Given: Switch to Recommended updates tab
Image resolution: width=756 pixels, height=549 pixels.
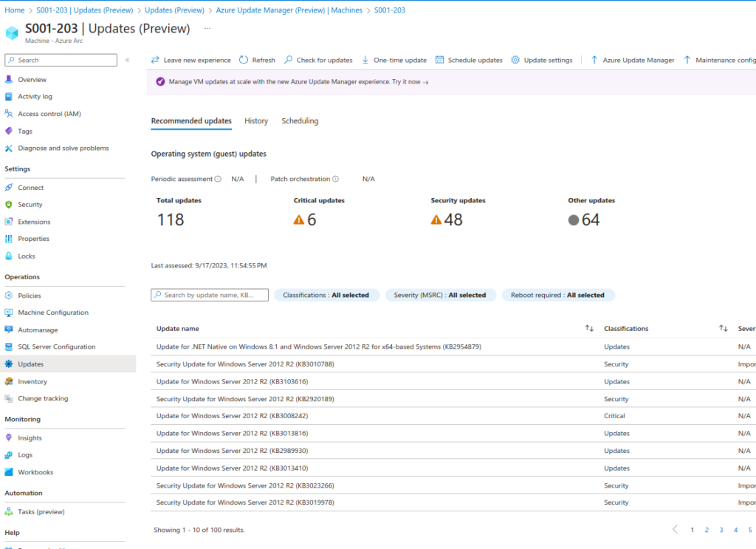Looking at the screenshot, I should pos(191,120).
